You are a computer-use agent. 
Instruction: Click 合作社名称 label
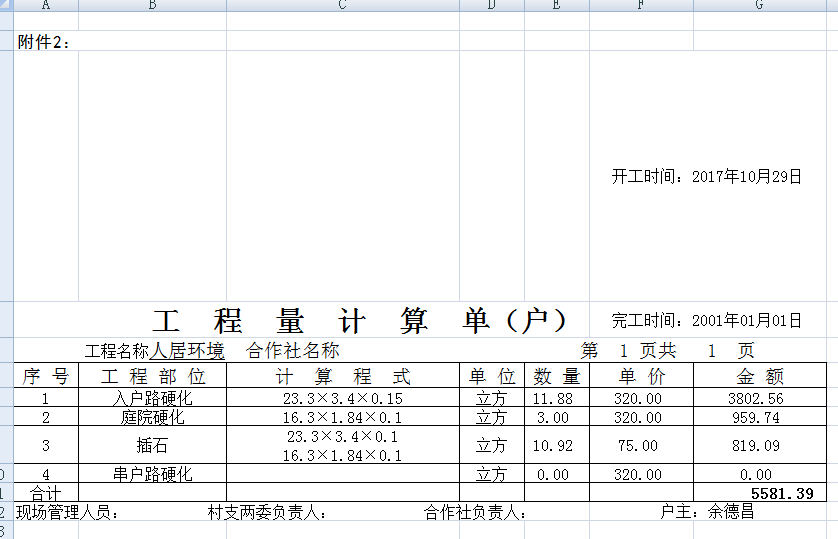tap(292, 350)
